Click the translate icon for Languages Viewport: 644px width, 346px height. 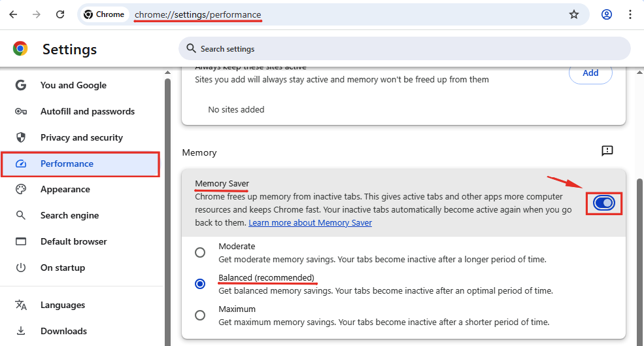point(20,305)
